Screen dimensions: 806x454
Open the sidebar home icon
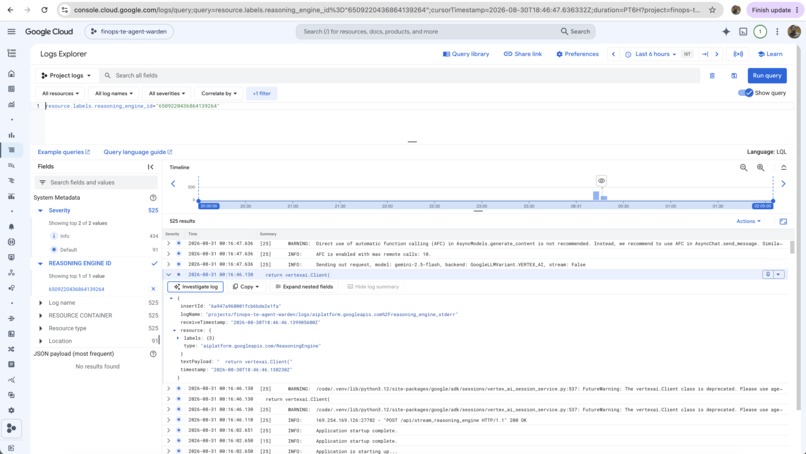click(x=11, y=74)
